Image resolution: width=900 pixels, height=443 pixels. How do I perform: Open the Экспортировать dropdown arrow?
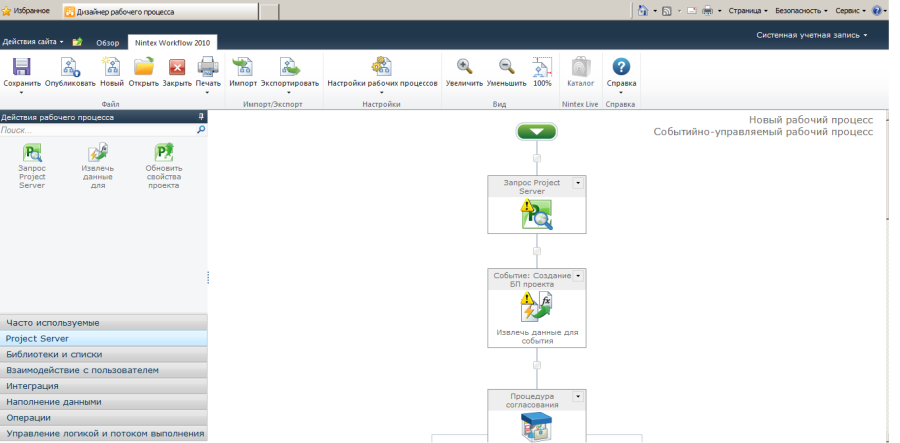(290, 92)
